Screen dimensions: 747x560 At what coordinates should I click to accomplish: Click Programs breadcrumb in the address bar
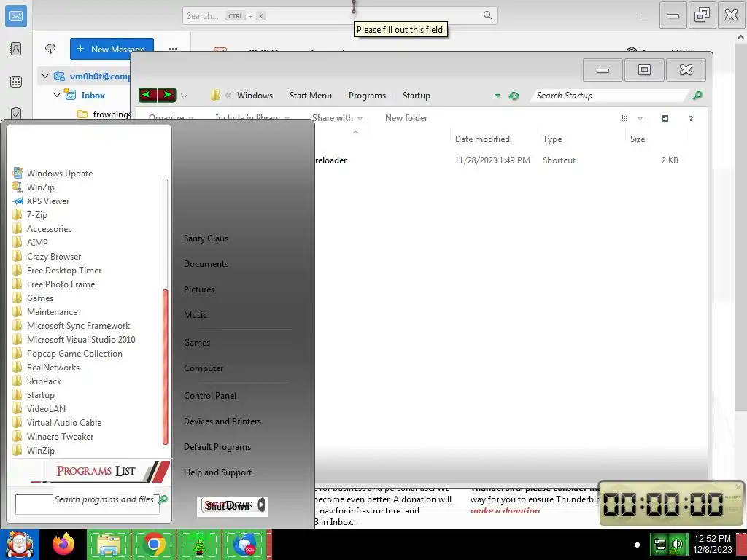point(368,96)
